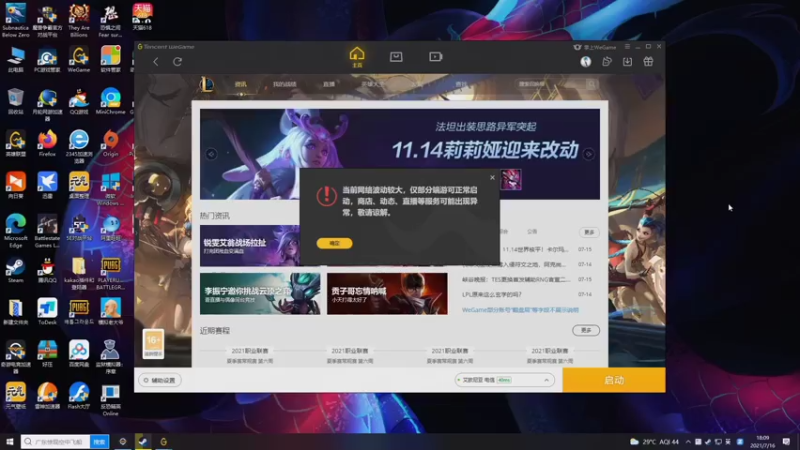Click the WeGame refresh icon
Image resolution: width=800 pixels, height=450 pixels.
[178, 62]
